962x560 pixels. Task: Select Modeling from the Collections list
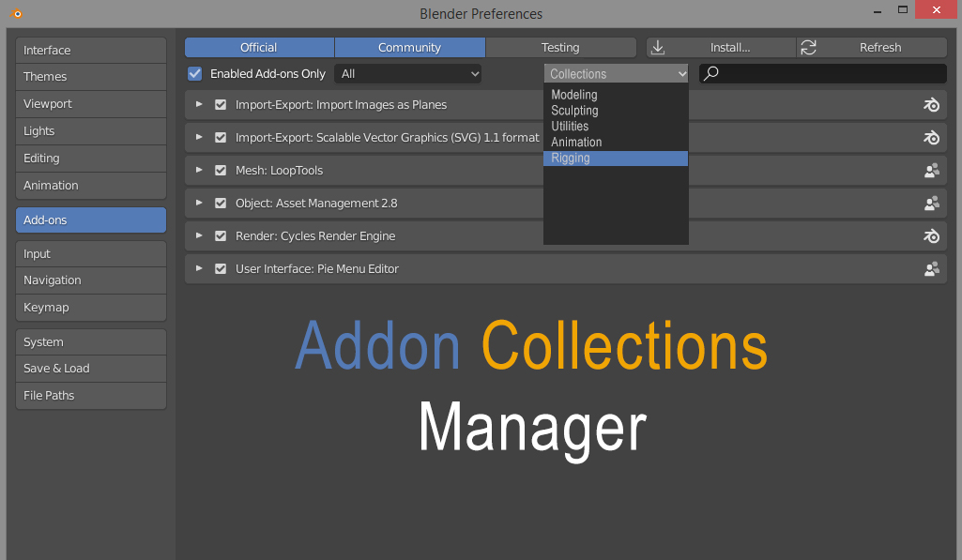click(616, 95)
